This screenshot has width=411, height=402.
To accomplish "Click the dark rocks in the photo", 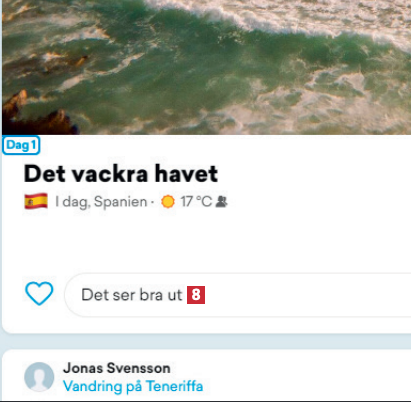I will pos(37,117).
